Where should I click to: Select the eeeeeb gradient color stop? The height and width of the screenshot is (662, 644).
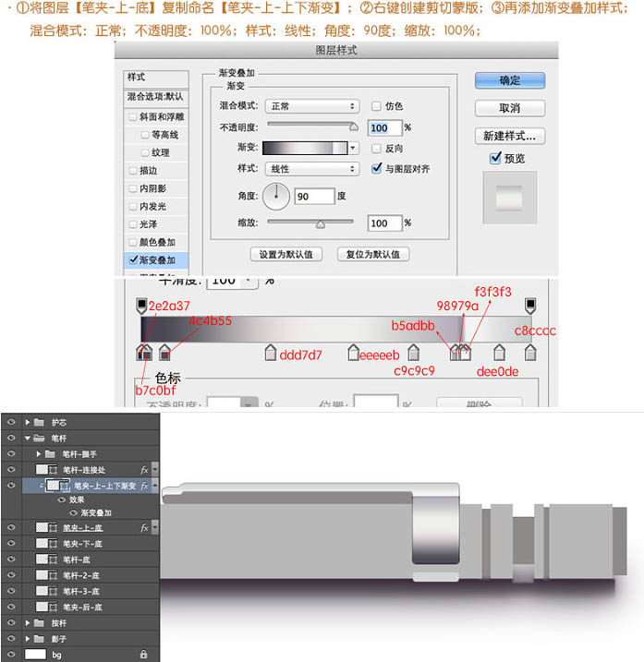(x=353, y=353)
